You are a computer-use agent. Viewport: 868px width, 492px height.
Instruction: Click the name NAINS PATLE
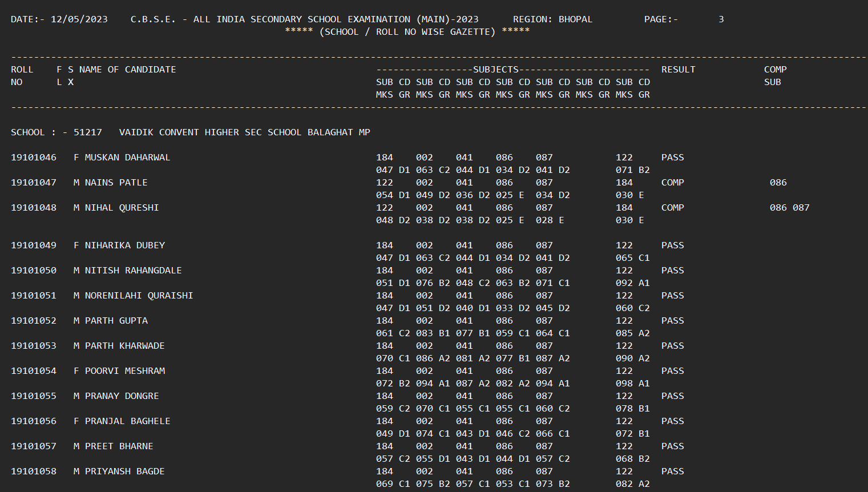coord(116,183)
